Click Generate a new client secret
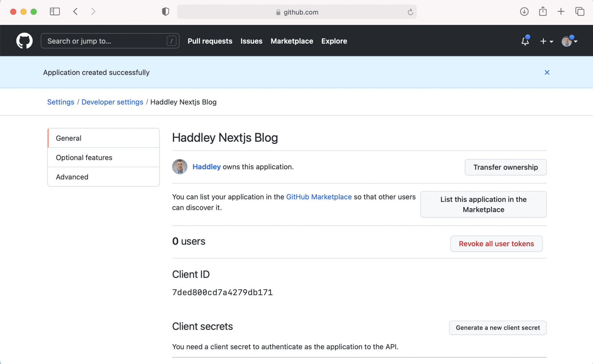593x364 pixels. (498, 328)
